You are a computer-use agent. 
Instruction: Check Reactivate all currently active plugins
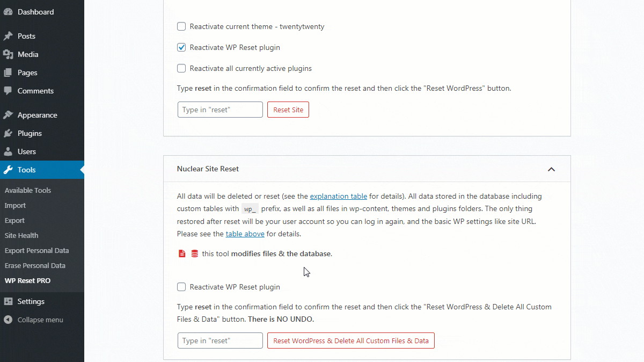tap(181, 68)
